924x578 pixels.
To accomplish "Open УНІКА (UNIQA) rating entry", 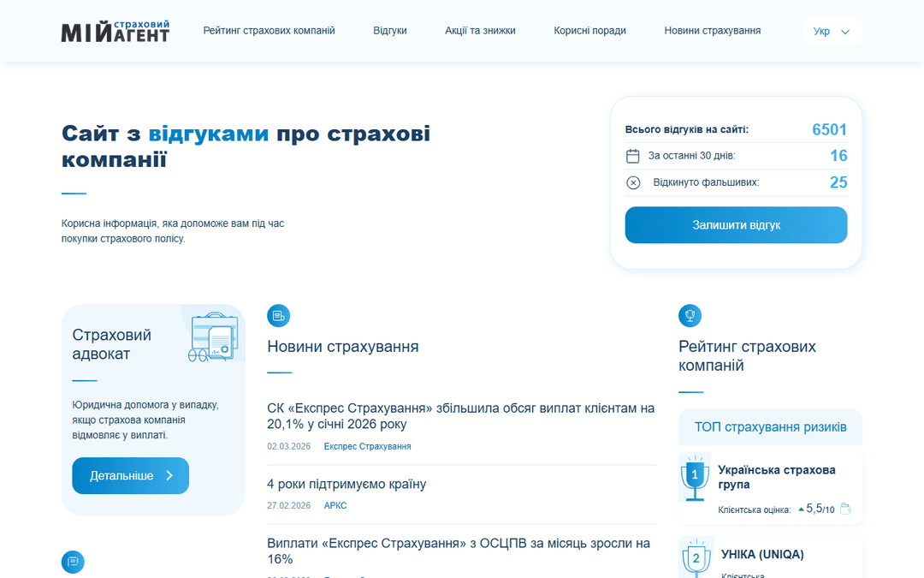I will (x=762, y=554).
